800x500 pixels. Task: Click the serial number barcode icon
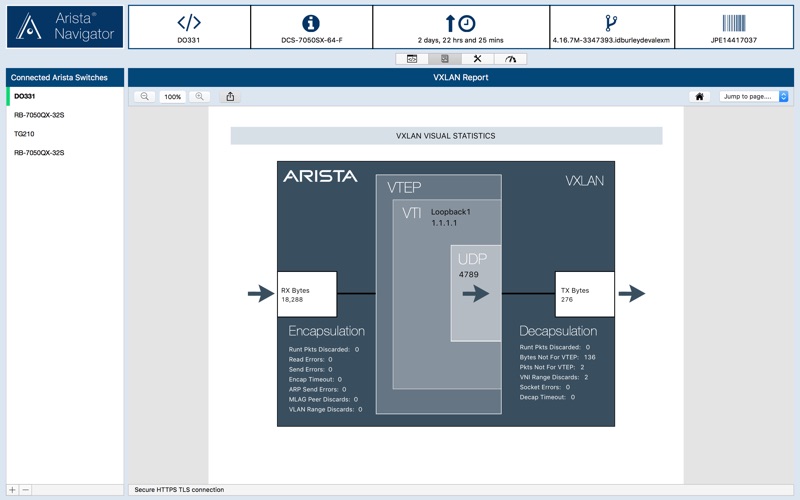[734, 23]
